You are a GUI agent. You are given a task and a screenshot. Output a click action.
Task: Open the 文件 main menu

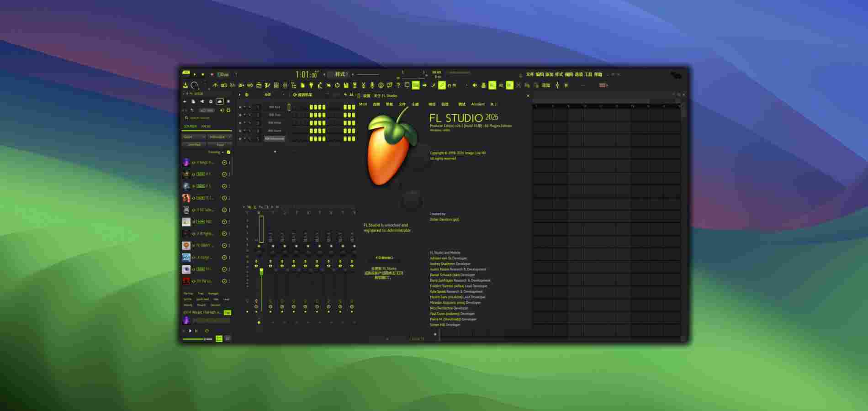click(530, 74)
